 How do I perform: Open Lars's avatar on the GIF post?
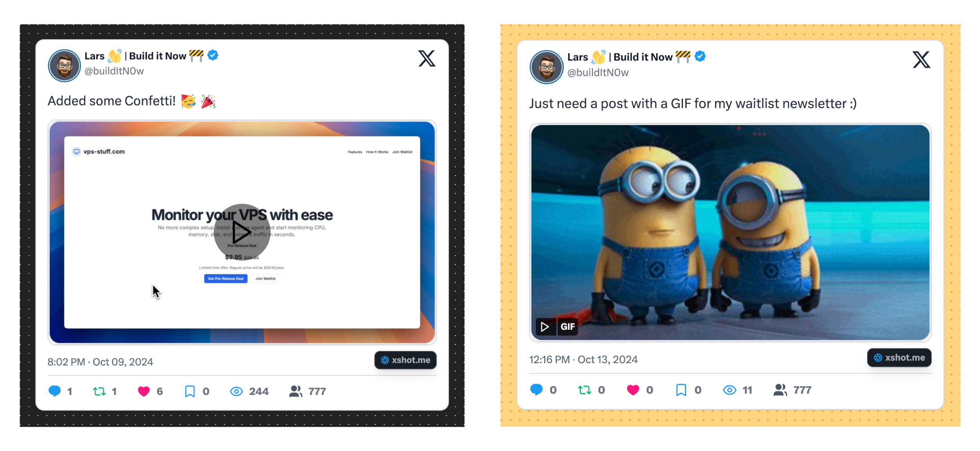[546, 67]
